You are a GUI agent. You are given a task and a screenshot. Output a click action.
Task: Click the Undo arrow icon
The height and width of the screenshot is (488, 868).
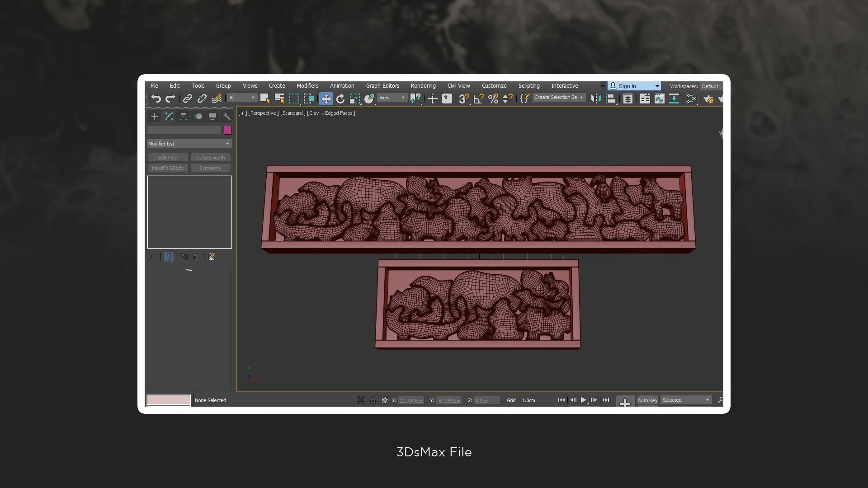(156, 99)
